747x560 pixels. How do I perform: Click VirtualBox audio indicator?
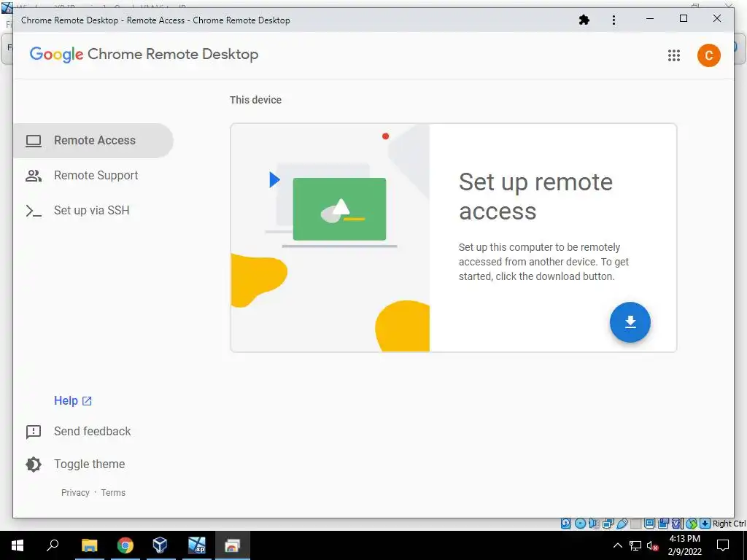pyautogui.click(x=594, y=524)
